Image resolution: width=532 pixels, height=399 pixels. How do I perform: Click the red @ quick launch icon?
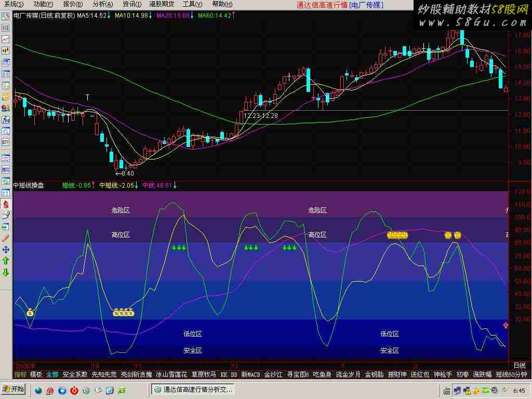tap(50, 391)
